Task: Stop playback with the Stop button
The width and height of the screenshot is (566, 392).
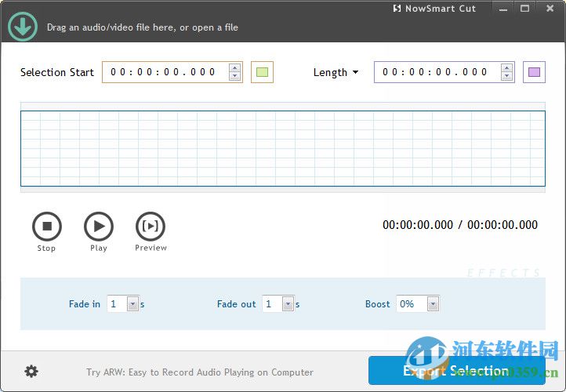Action: 47,231
